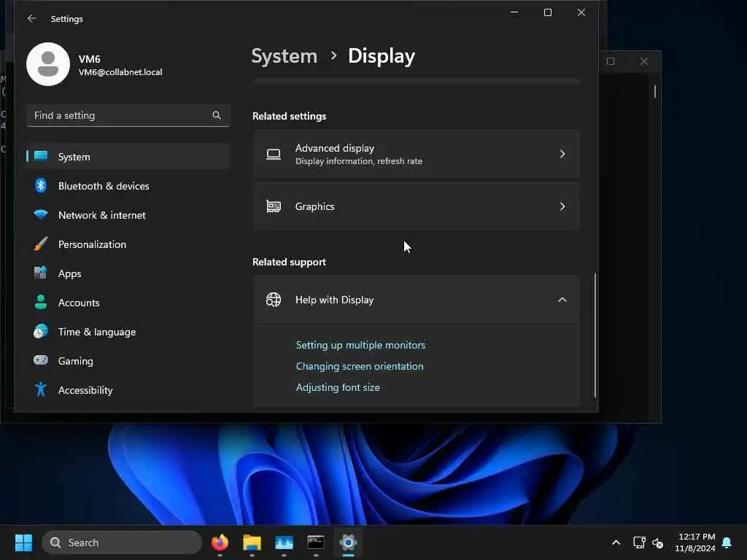Screen dimensions: 747x560
Task: Click the clock globe Time & language icon
Action: click(x=41, y=331)
